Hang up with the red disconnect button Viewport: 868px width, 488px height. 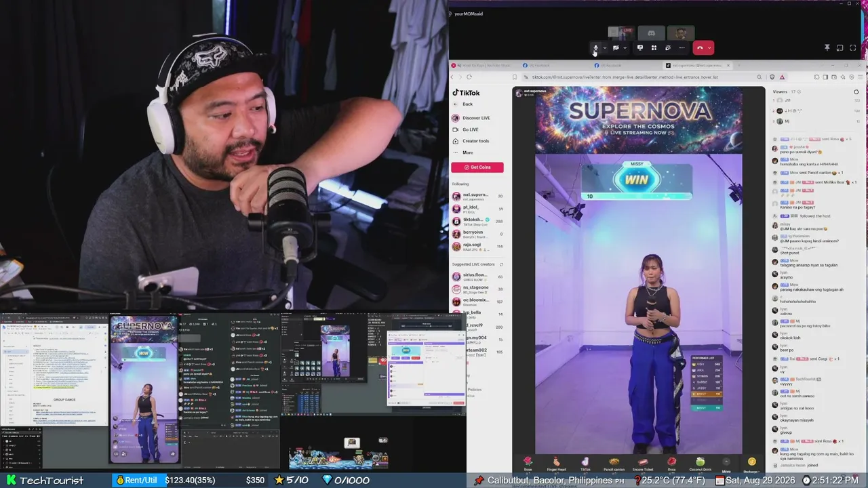pyautogui.click(x=700, y=48)
